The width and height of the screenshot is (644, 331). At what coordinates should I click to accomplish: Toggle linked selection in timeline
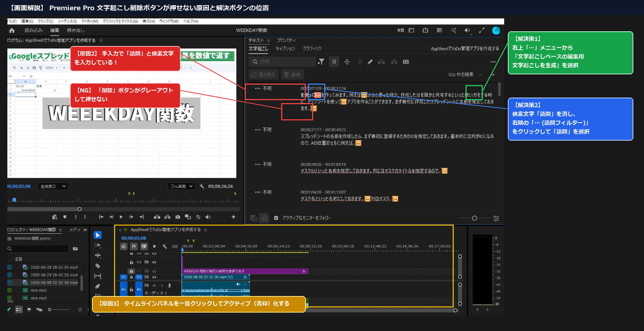144,246
